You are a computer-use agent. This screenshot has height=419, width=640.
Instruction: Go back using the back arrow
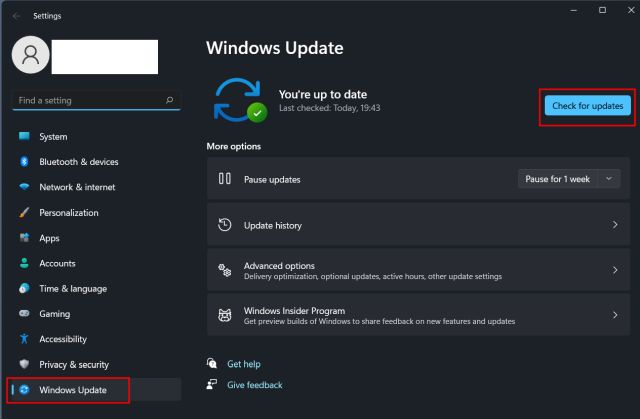coord(16,16)
